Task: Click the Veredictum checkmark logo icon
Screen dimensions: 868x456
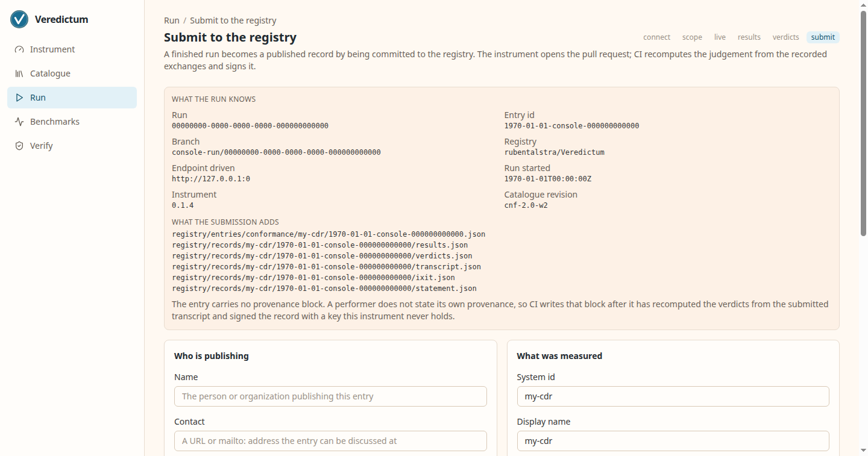Action: point(19,19)
